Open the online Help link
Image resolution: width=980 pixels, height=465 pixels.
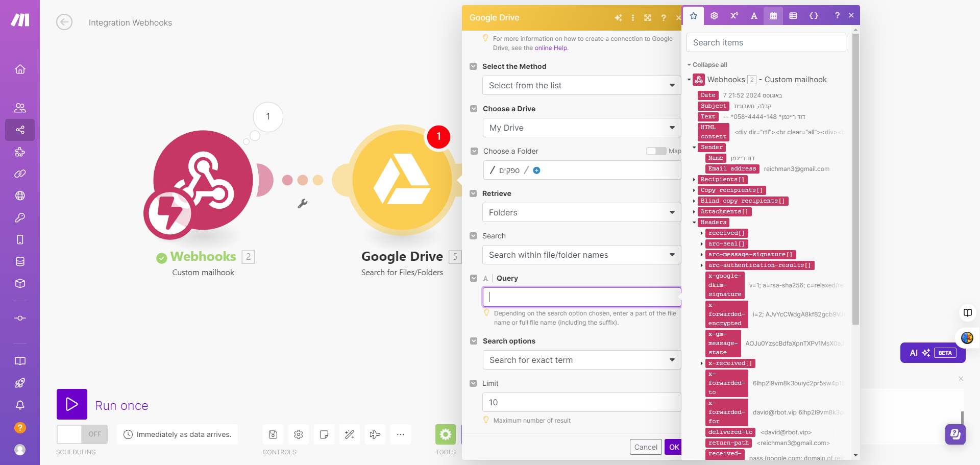551,48
